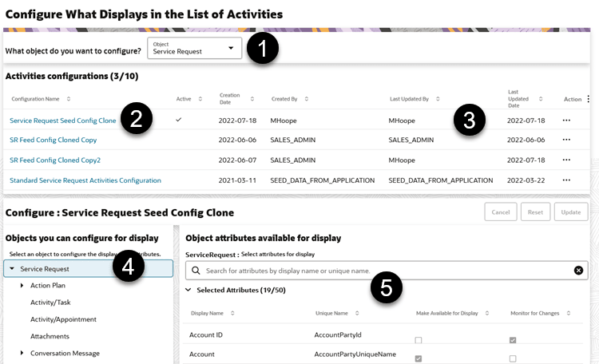Expand the Action Plan tree node
This screenshot has width=599, height=364.
[x=22, y=285]
